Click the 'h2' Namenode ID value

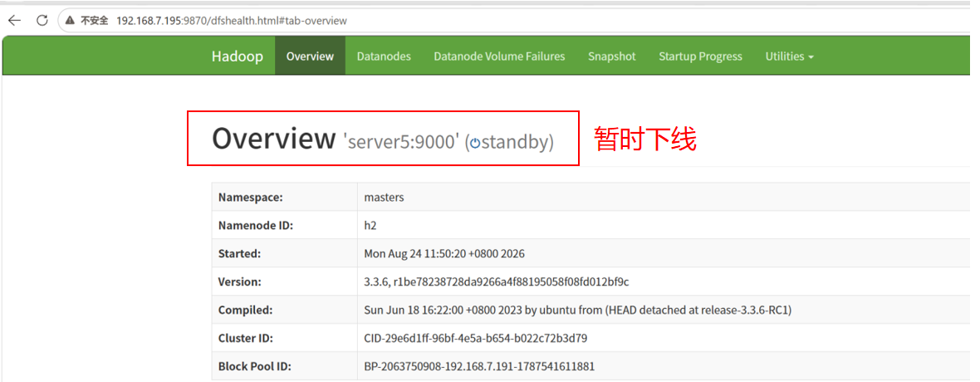370,226
